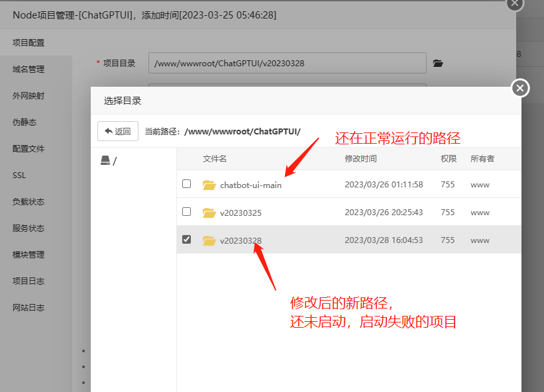Click the v20230325 folder name

[241, 213]
